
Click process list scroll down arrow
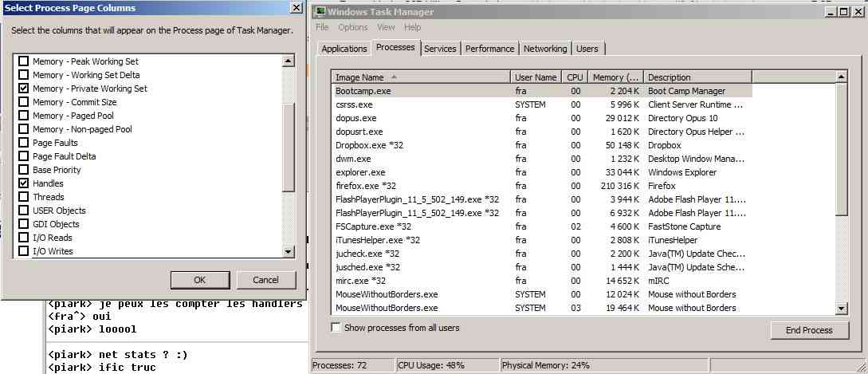tap(842, 309)
